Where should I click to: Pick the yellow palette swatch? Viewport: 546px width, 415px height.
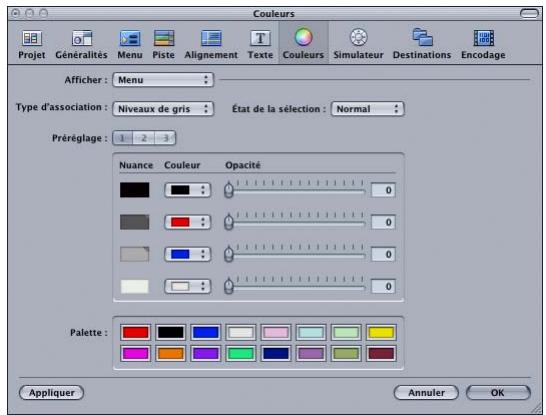381,332
